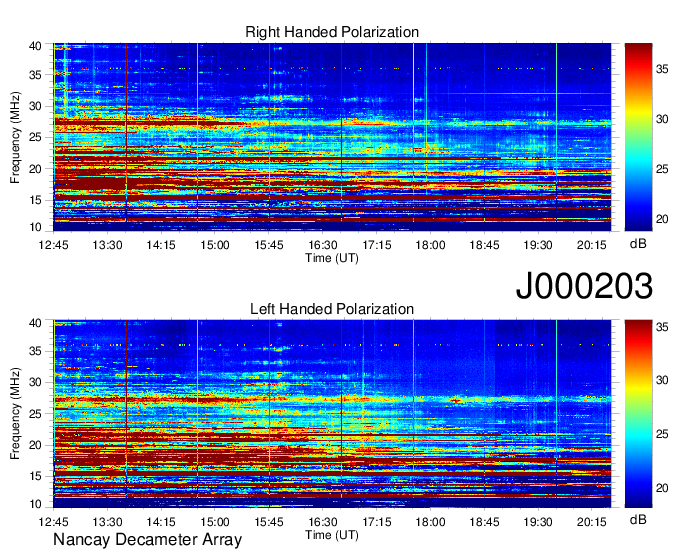Click the Frequency (MHz) axis label of Left Handed plot
The width and height of the screenshot is (680, 552).
click(x=15, y=414)
